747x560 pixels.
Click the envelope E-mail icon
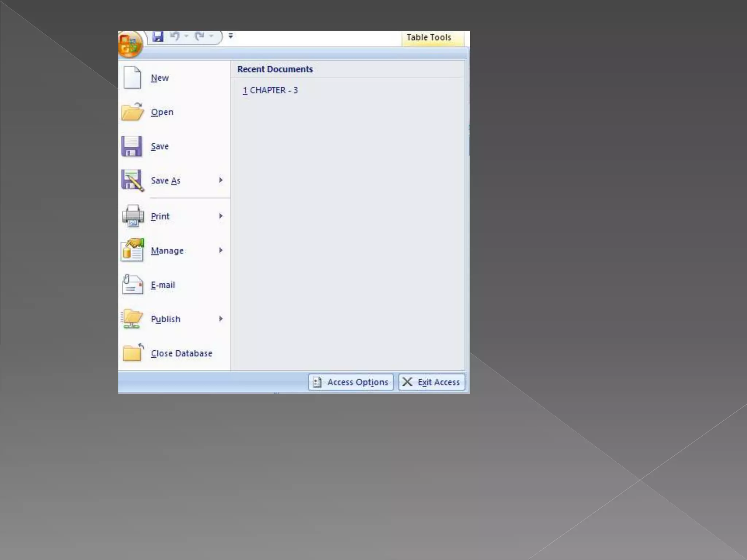point(132,285)
